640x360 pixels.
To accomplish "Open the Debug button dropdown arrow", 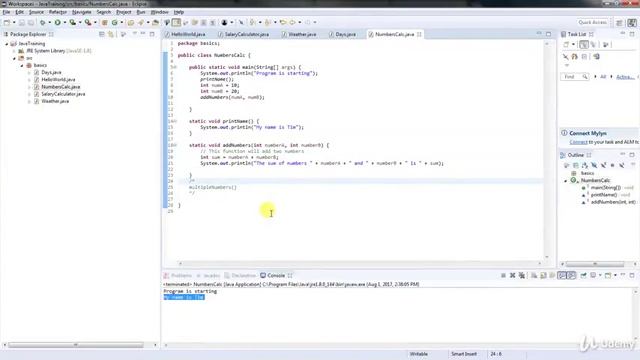I will click(50, 22).
